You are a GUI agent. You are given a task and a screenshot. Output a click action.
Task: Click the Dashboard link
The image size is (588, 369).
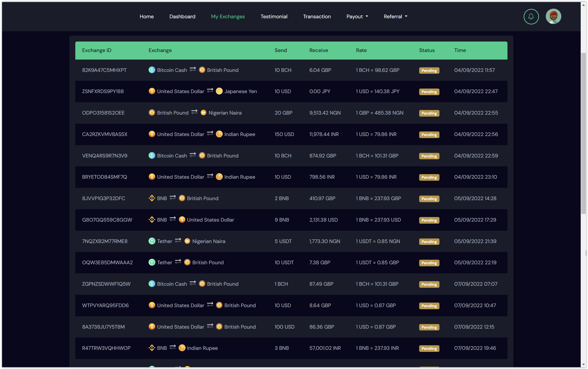pyautogui.click(x=182, y=16)
